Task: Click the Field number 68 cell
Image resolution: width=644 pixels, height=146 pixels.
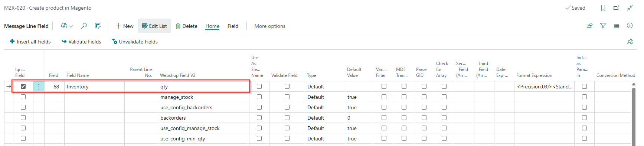Action: click(x=54, y=87)
